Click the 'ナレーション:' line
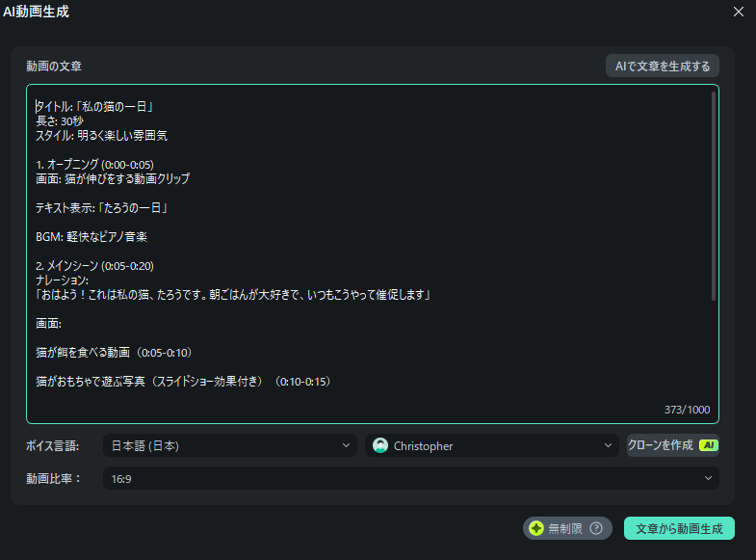The width and height of the screenshot is (756, 560). (x=63, y=280)
